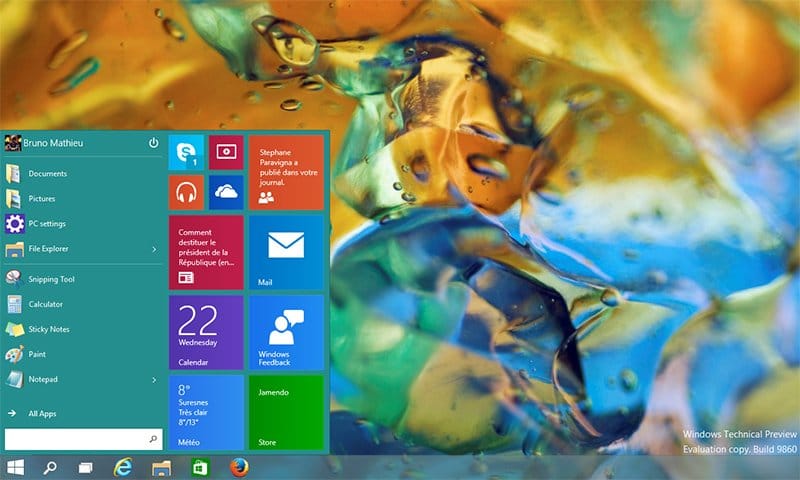Click the Windows Start button on taskbar

pos(15,467)
